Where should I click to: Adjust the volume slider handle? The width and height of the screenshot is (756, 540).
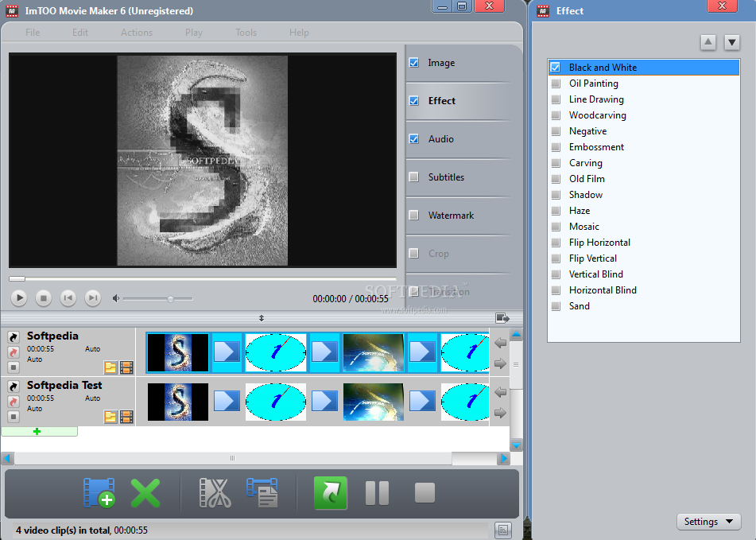coord(170,299)
